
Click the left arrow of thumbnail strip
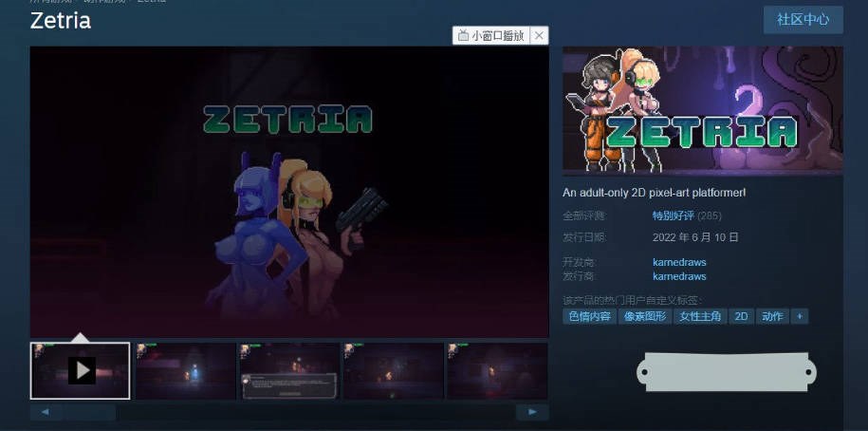coord(45,412)
